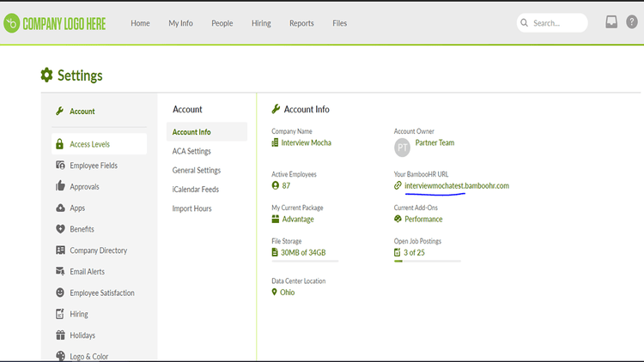Screen dimensions: 644x362
Task: Click the Logo & Color palette icon
Action: tap(60, 355)
